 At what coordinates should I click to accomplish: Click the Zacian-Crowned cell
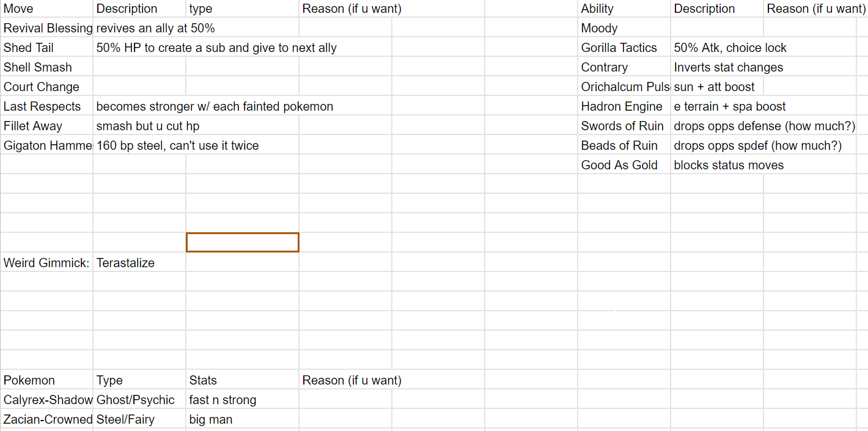pos(48,419)
